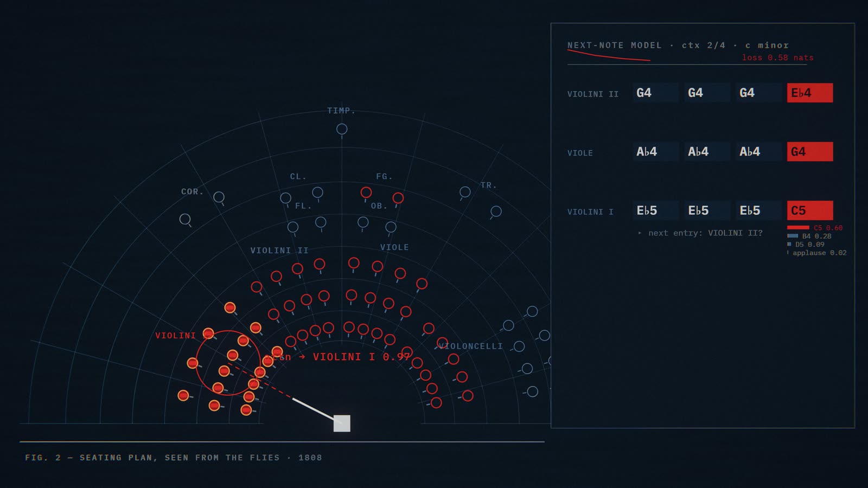
Task: Click the c minor key label
Action: [x=767, y=45]
